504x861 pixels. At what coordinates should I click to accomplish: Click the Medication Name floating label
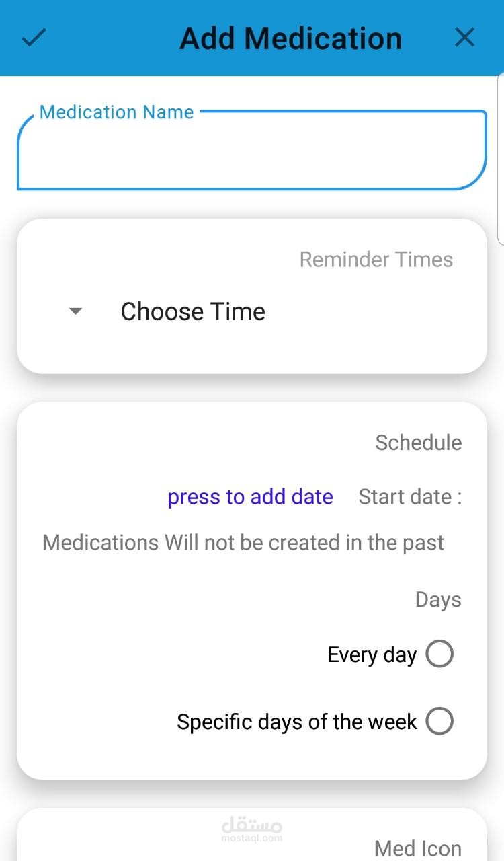116,112
